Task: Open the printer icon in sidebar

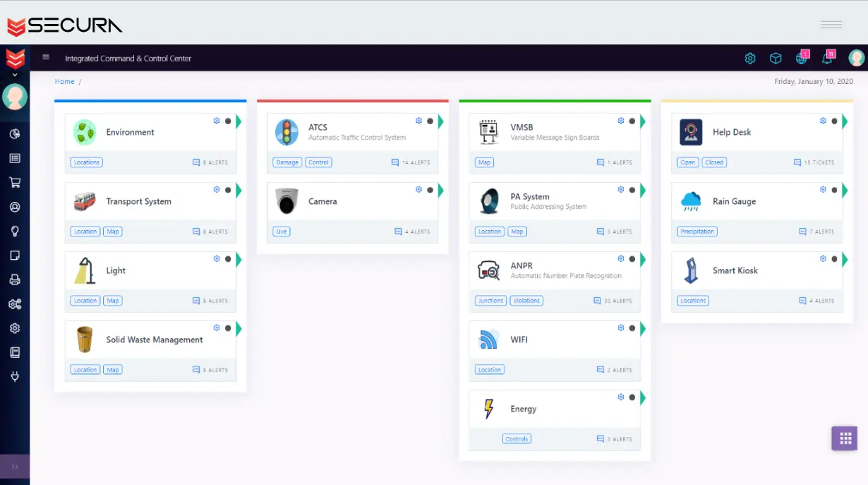Action: coord(14,280)
